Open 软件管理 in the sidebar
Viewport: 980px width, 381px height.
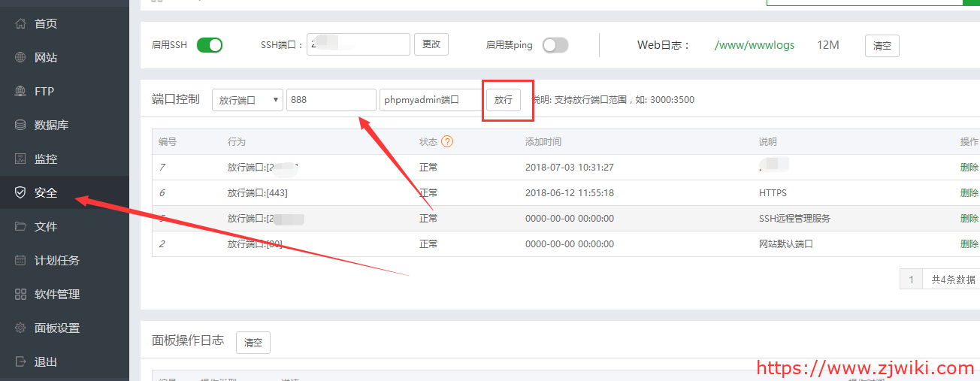pos(57,294)
